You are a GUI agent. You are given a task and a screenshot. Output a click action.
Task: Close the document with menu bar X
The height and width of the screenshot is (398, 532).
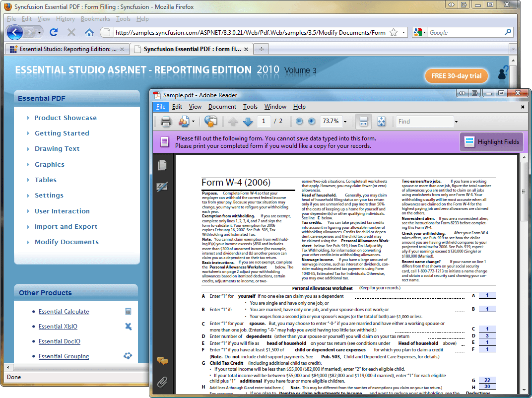click(x=523, y=107)
